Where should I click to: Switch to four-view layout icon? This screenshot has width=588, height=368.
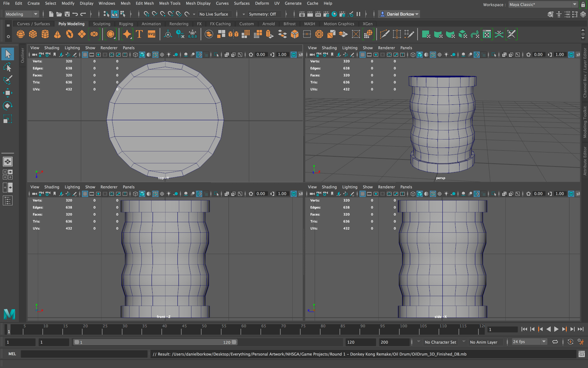[8, 175]
